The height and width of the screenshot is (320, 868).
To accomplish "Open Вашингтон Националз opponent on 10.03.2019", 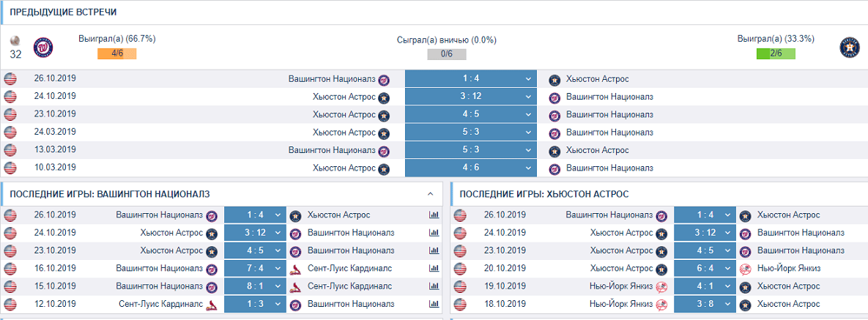I will tap(609, 168).
